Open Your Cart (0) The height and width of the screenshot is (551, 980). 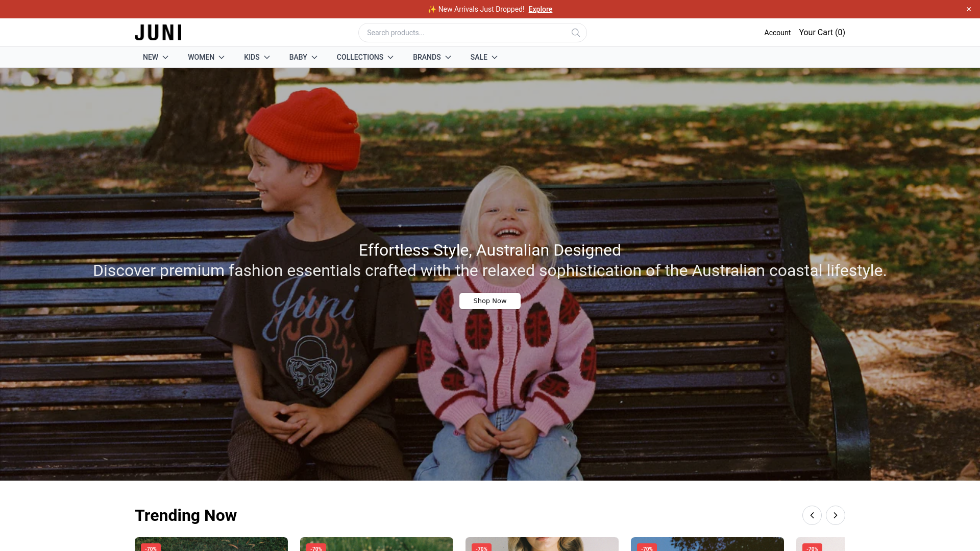pos(822,32)
